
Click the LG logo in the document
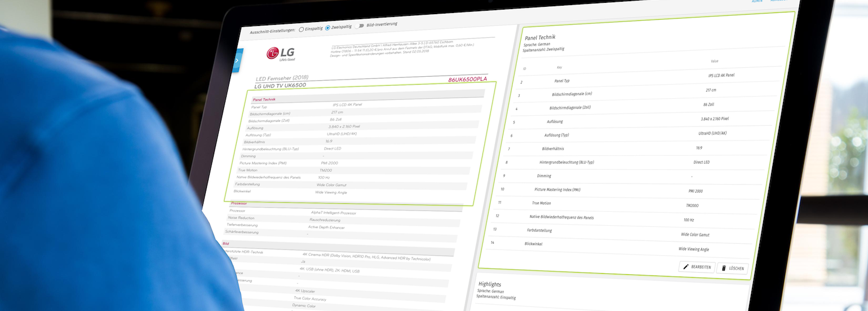tap(282, 54)
